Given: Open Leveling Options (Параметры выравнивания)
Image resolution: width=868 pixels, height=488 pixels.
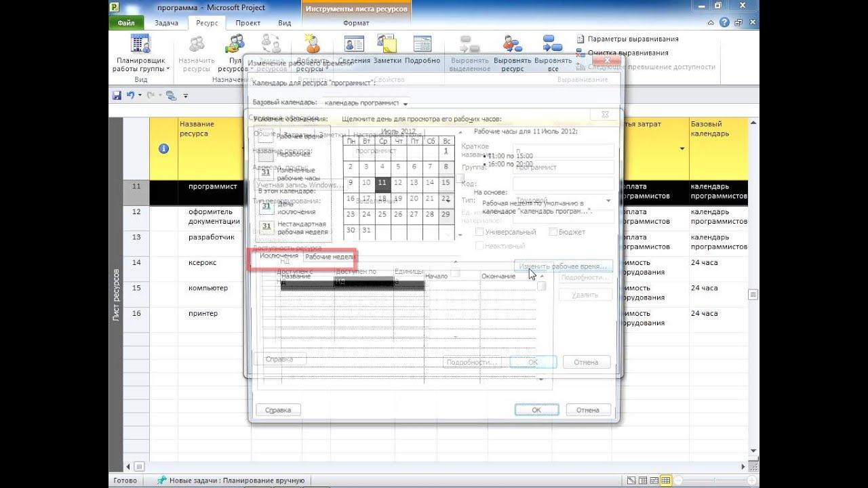Looking at the screenshot, I should coord(627,39).
